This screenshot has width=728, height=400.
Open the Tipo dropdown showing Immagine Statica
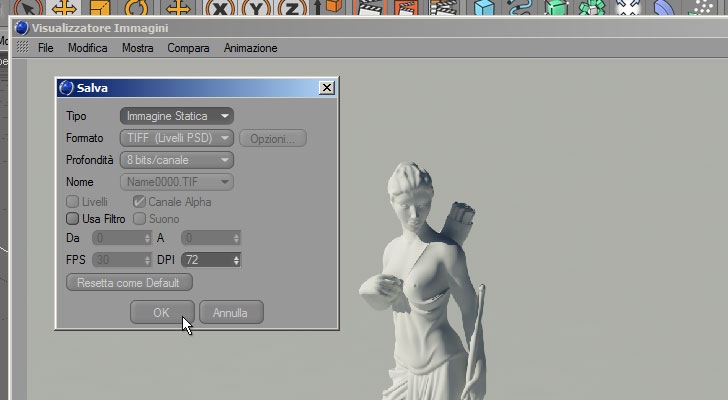pyautogui.click(x=177, y=116)
